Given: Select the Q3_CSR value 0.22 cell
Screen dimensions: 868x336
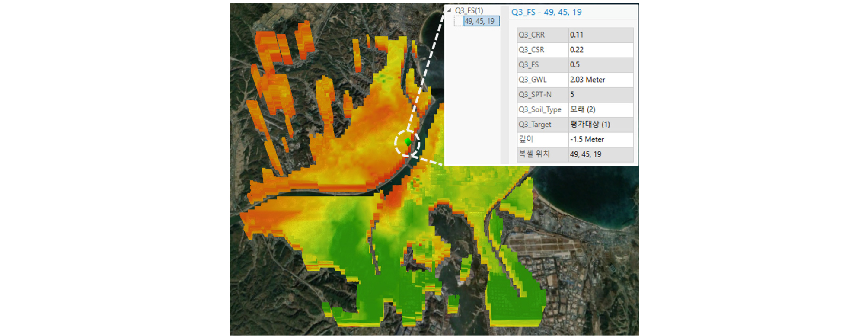Looking at the screenshot, I should click(x=600, y=50).
